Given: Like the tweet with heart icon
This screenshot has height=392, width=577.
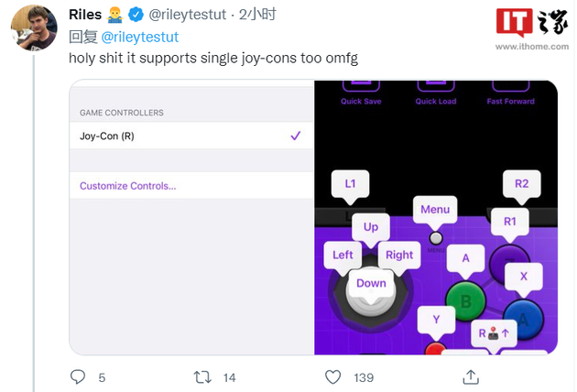Looking at the screenshot, I should tap(333, 376).
